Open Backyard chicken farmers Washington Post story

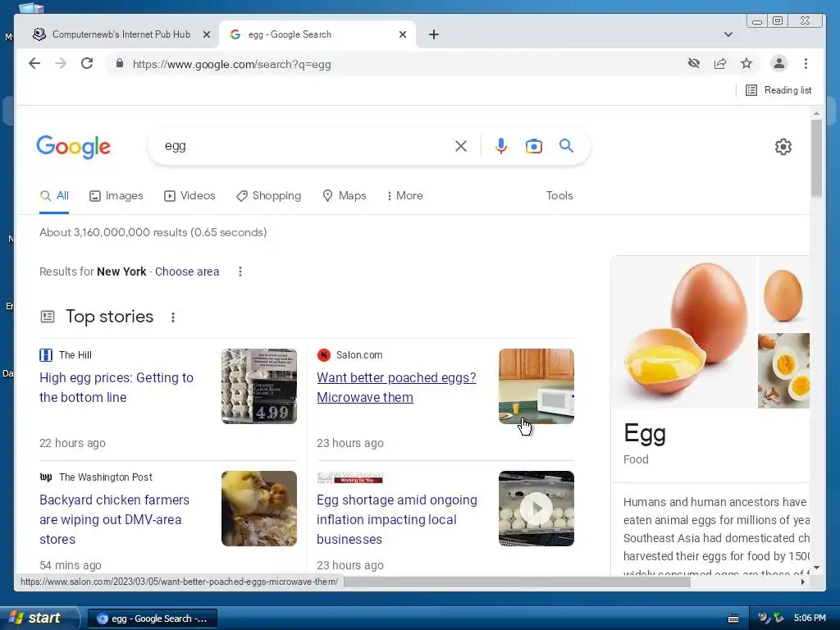pyautogui.click(x=114, y=519)
